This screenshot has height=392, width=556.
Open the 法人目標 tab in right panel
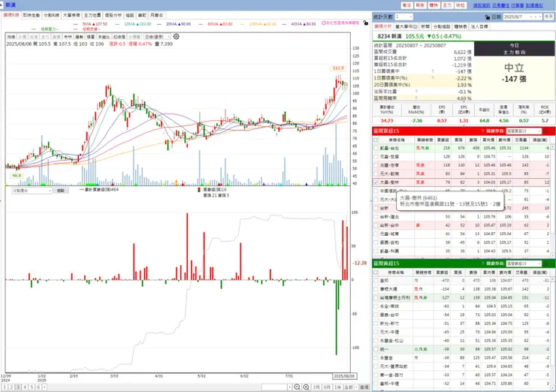[x=479, y=26]
